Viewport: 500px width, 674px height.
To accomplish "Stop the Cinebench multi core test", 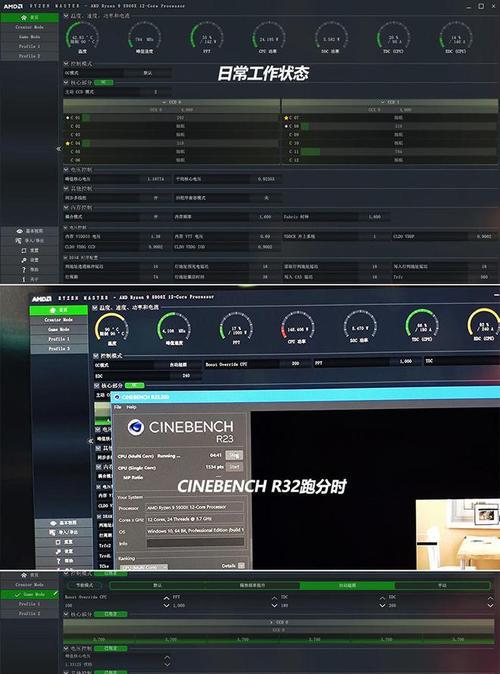I will point(234,455).
